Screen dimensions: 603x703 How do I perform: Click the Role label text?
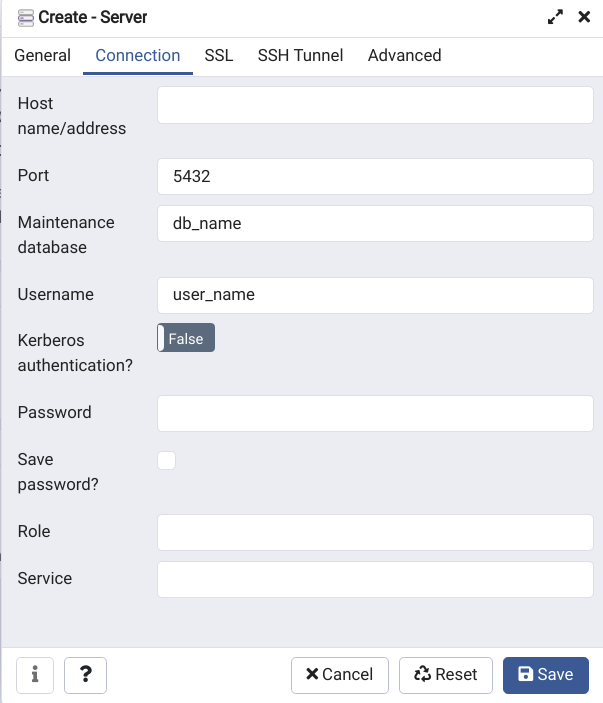[34, 531]
